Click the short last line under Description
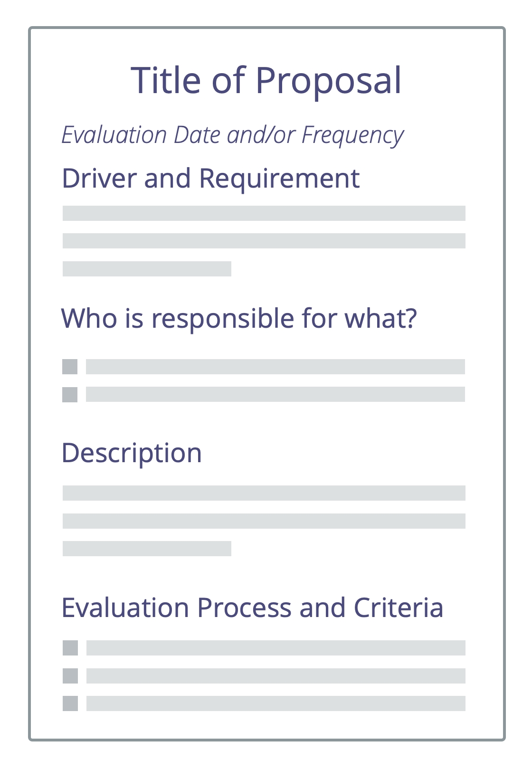 click(x=147, y=549)
